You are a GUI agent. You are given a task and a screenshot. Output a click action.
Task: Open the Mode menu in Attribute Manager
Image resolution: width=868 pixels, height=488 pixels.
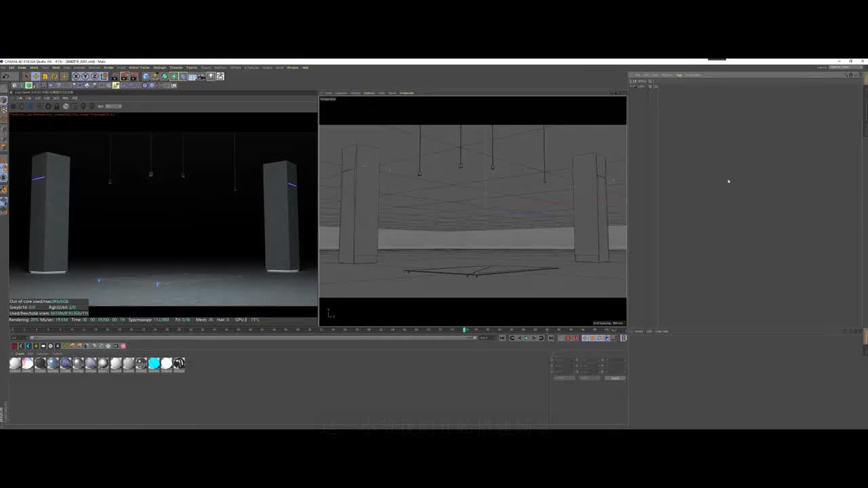tap(639, 331)
